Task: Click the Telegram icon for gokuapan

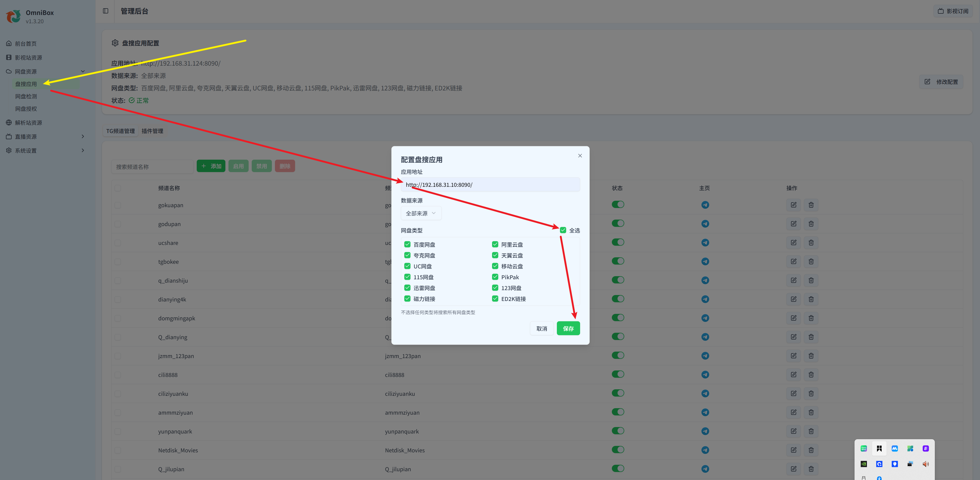Action: [705, 205]
